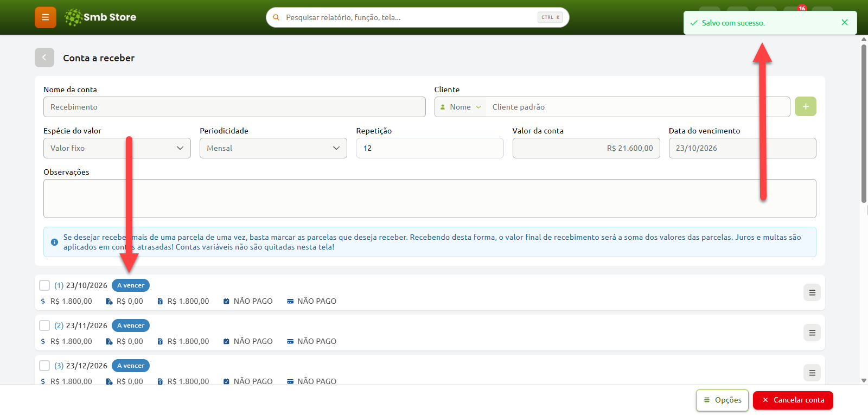
Task: Click the Valor da conta field
Action: (586, 148)
